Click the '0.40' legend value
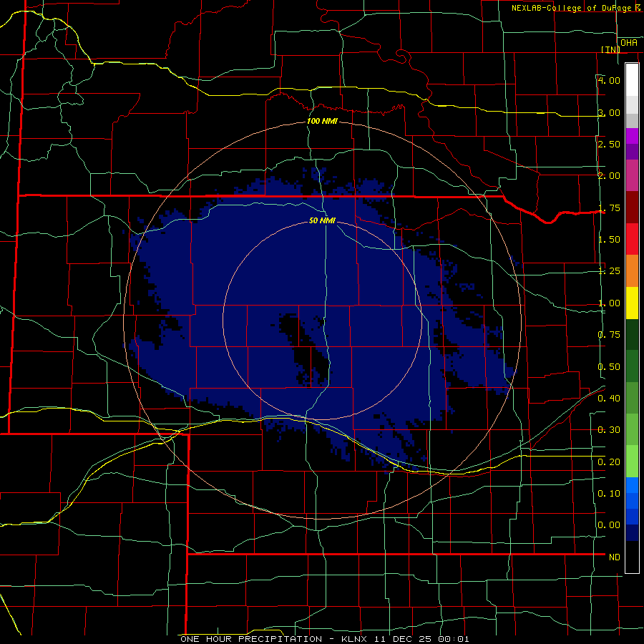 [609, 399]
